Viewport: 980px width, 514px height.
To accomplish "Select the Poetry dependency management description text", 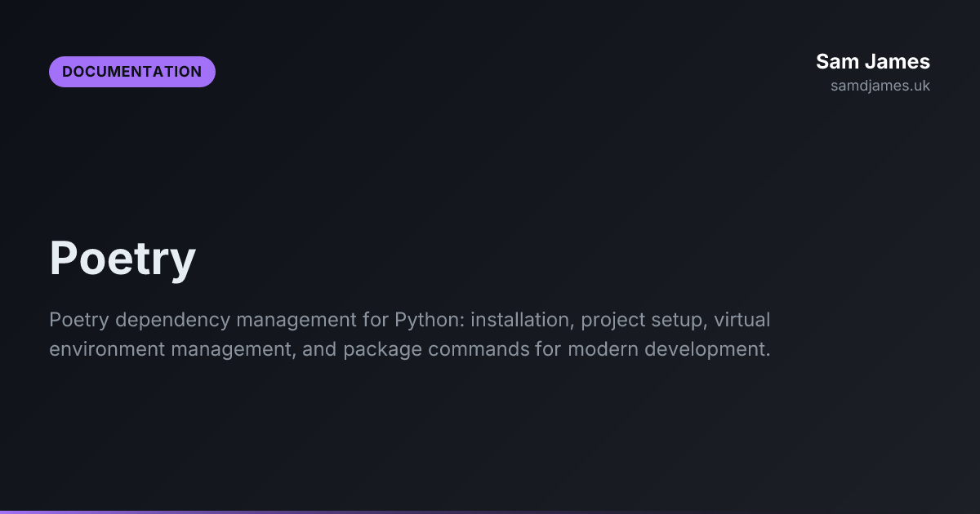I will pyautogui.click(x=410, y=334).
